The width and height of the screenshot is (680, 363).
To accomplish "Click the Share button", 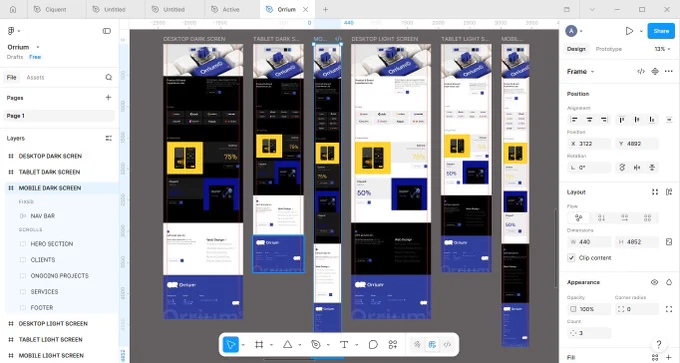I will (x=661, y=31).
